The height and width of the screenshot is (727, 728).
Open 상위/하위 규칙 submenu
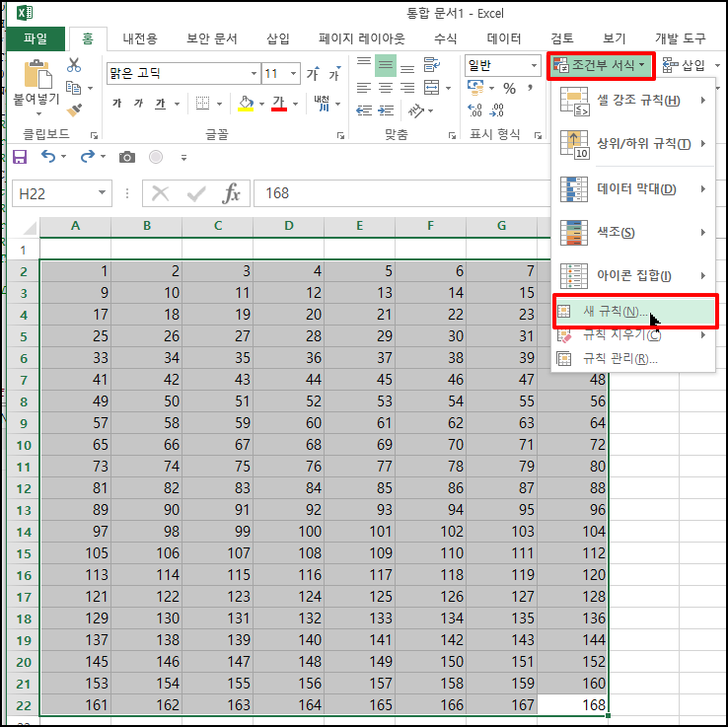pyautogui.click(x=633, y=144)
